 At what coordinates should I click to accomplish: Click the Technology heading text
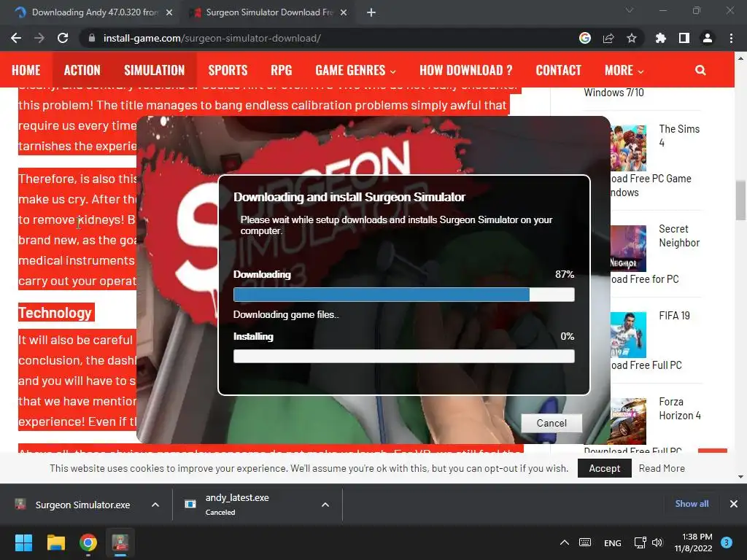(x=55, y=313)
